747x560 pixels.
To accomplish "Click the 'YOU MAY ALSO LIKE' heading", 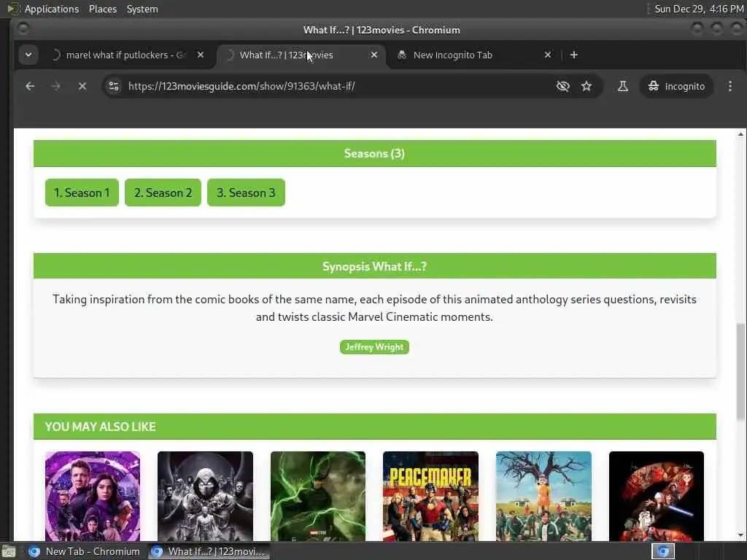I will tap(101, 427).
